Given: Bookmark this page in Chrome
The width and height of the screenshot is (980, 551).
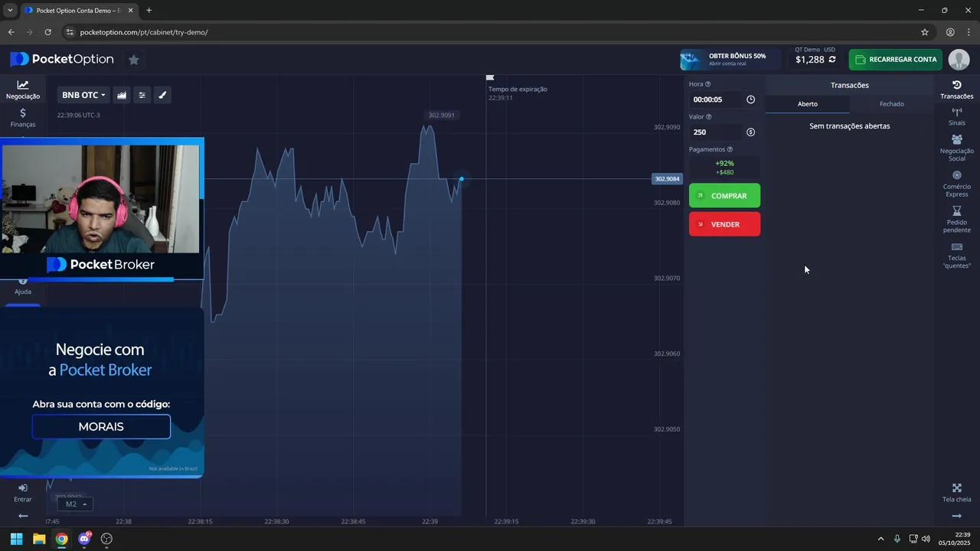Looking at the screenshot, I should (924, 32).
